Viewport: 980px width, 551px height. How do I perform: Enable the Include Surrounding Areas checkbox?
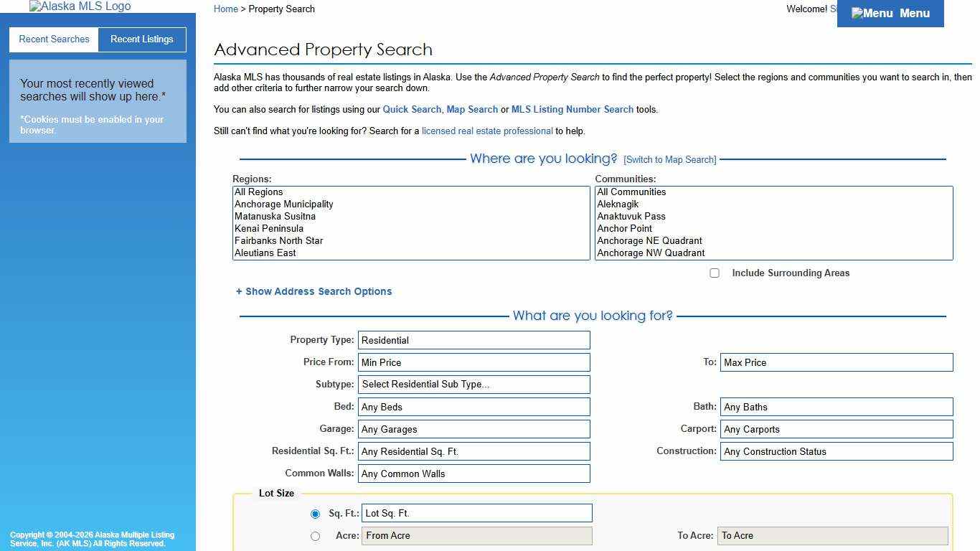pos(715,273)
